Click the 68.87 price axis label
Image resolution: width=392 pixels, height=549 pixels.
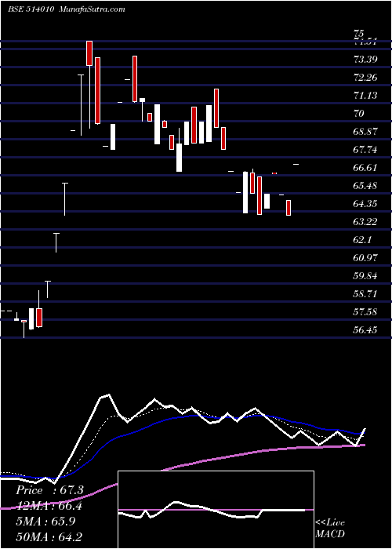coord(365,132)
